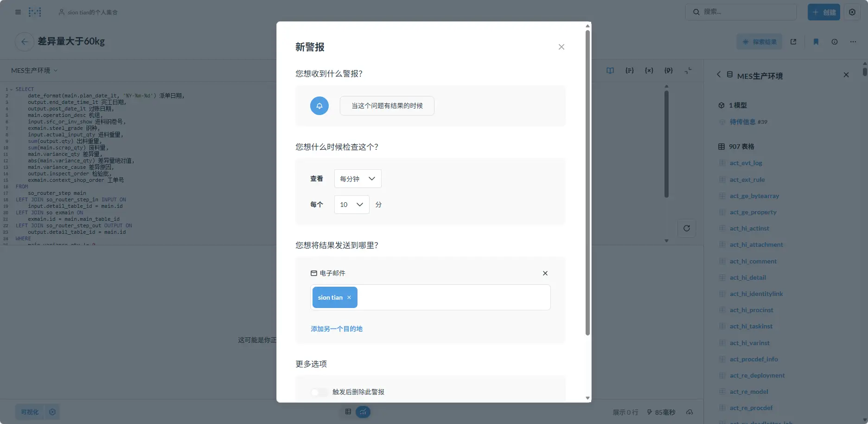Click the dialog vertical scrollbar
The width and height of the screenshot is (868, 424).
[587, 186]
